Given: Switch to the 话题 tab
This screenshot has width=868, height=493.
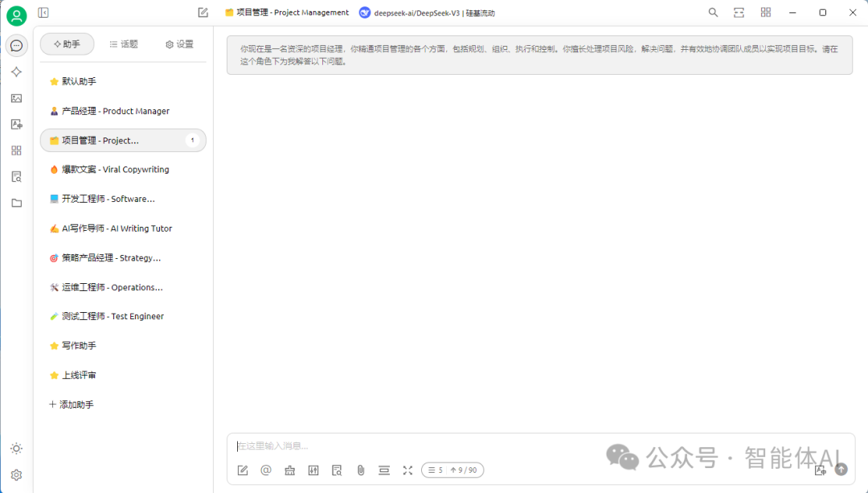Looking at the screenshot, I should pyautogui.click(x=124, y=44).
